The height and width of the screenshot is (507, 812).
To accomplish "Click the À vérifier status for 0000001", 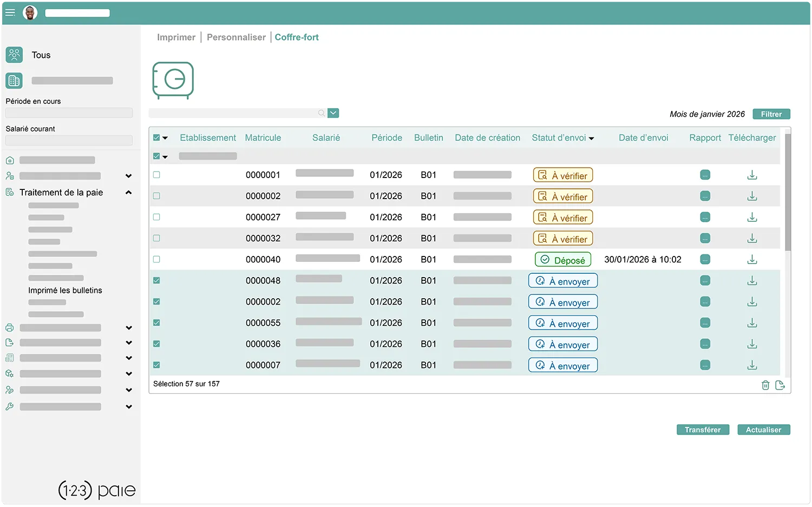I will click(563, 175).
